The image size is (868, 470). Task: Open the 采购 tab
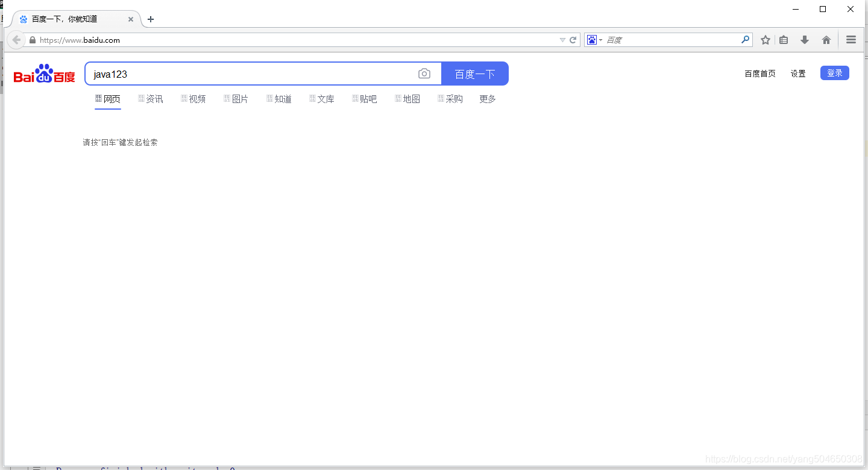(x=450, y=99)
